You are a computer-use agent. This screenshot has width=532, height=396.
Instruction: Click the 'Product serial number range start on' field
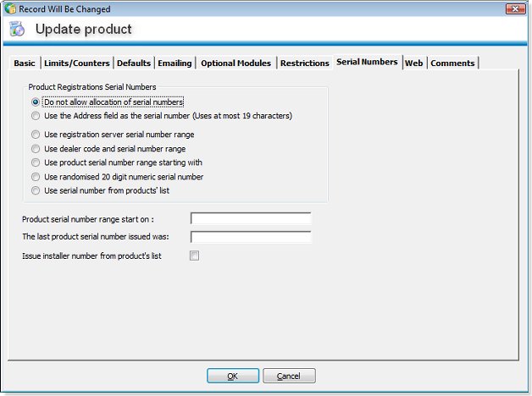pyautogui.click(x=251, y=218)
